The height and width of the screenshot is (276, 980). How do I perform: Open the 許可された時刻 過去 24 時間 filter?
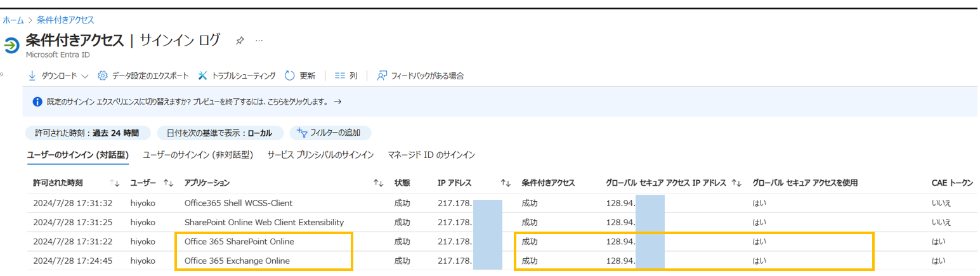coord(88,133)
